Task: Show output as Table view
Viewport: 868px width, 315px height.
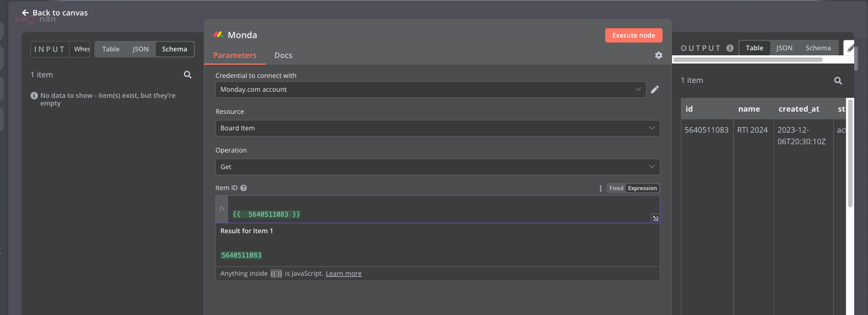Action: point(754,48)
